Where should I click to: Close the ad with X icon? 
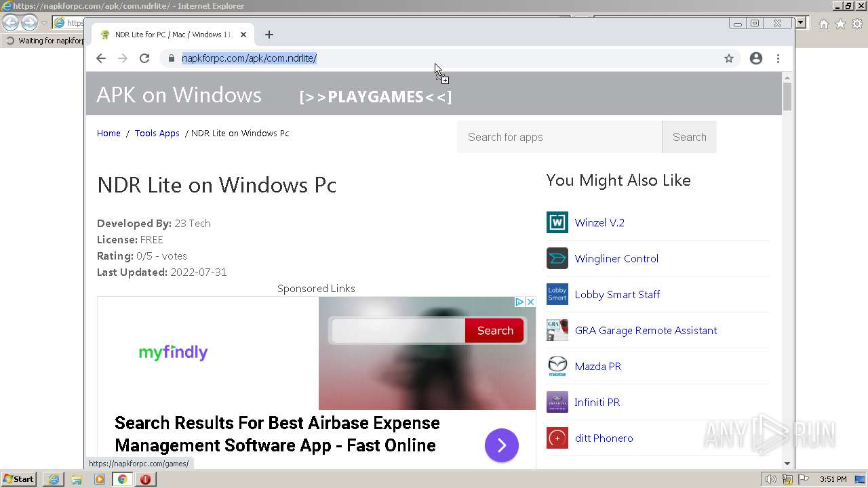(530, 302)
